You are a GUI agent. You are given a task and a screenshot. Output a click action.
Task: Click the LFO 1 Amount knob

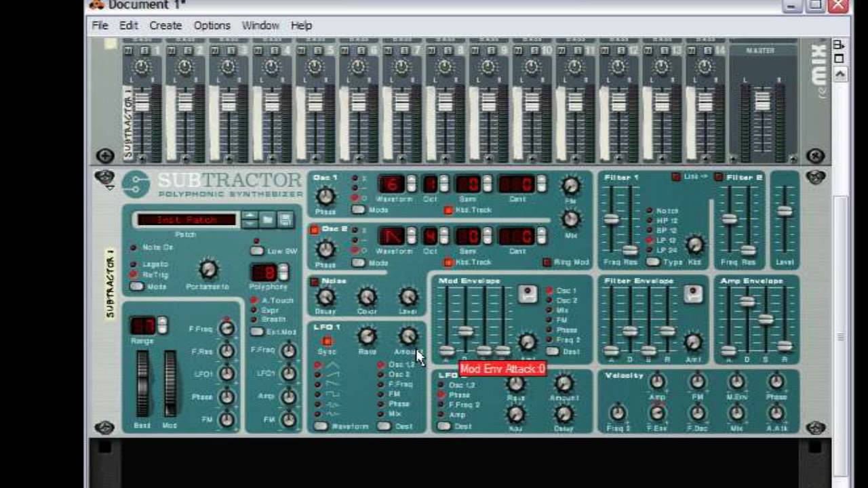click(x=408, y=336)
